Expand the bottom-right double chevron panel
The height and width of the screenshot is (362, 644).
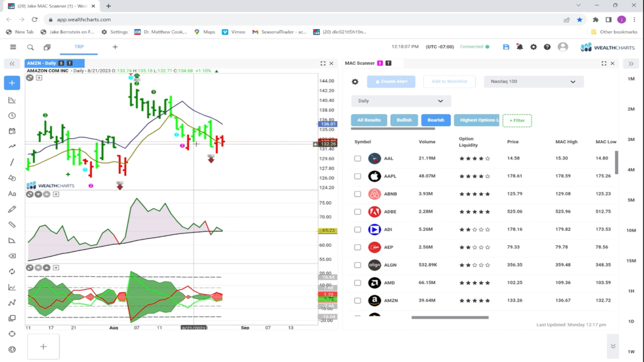[613, 346]
